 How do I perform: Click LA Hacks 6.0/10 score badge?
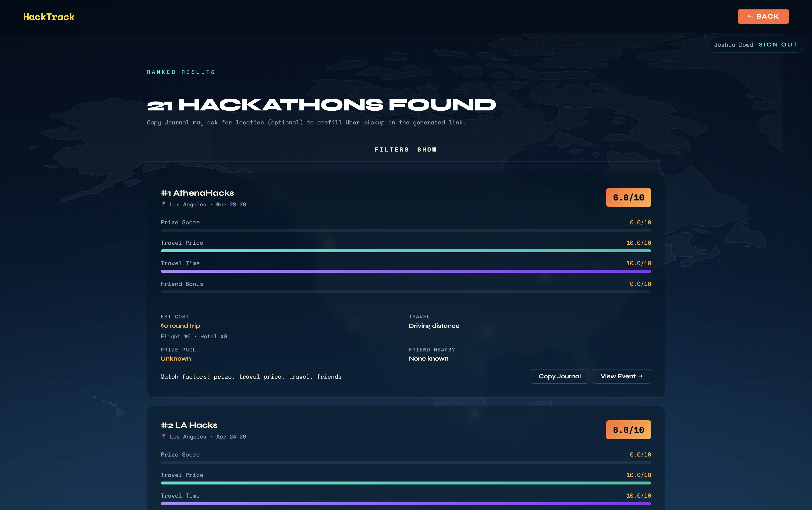pyautogui.click(x=628, y=430)
